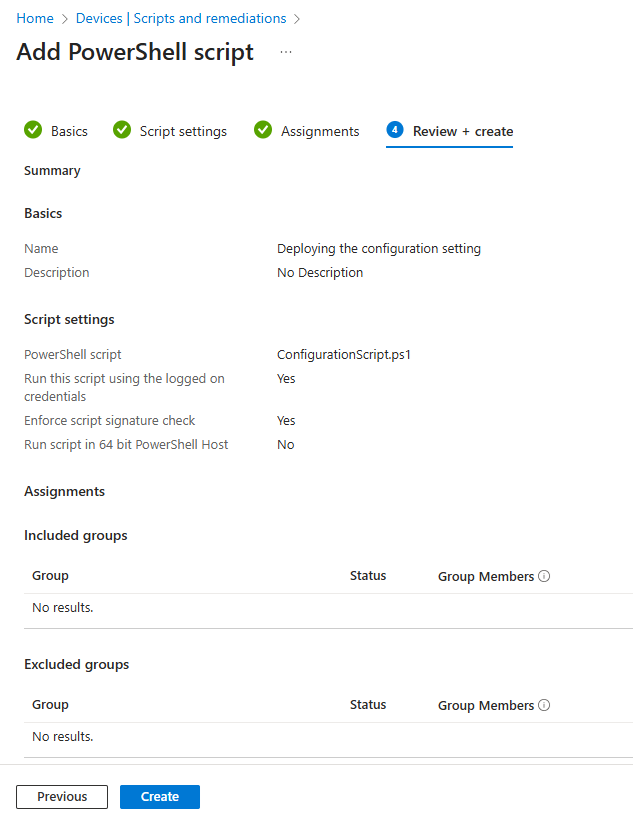Select the Review + create tab

(463, 131)
